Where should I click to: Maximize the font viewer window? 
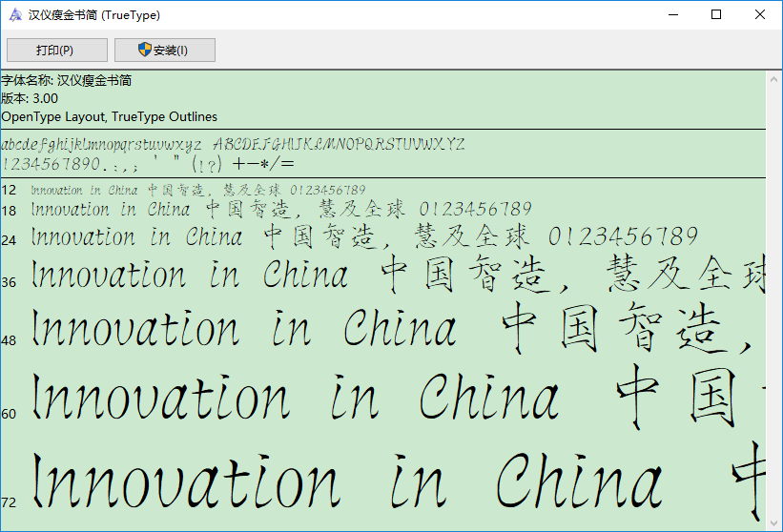716,15
